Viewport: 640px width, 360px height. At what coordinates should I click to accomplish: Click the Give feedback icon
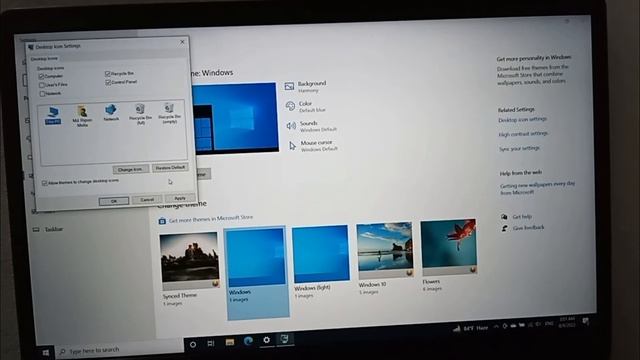point(505,228)
